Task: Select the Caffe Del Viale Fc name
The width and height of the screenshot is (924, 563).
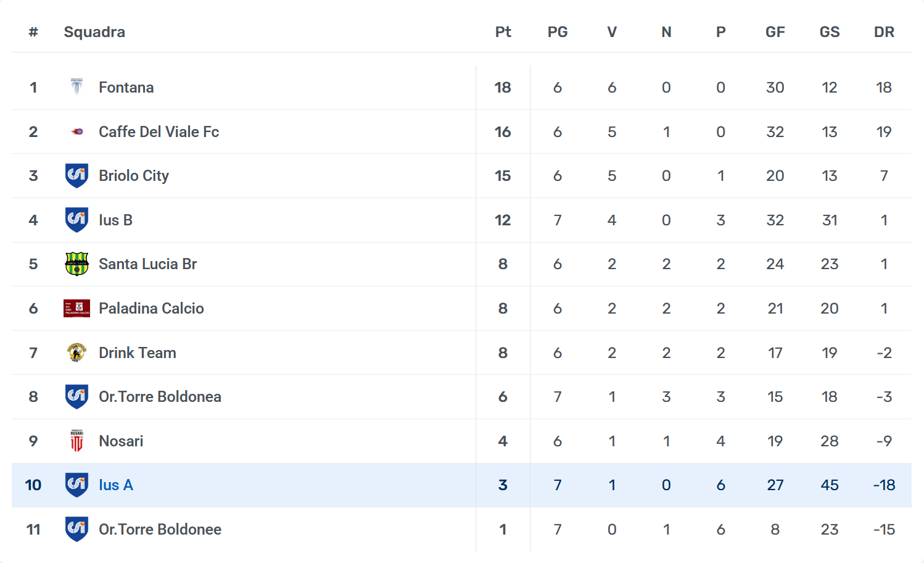Action: (159, 132)
